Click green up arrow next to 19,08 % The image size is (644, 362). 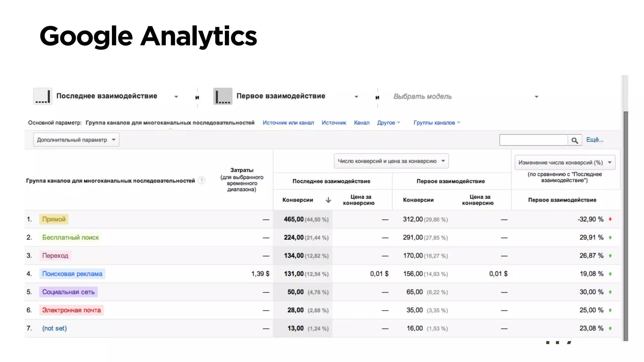pos(610,274)
